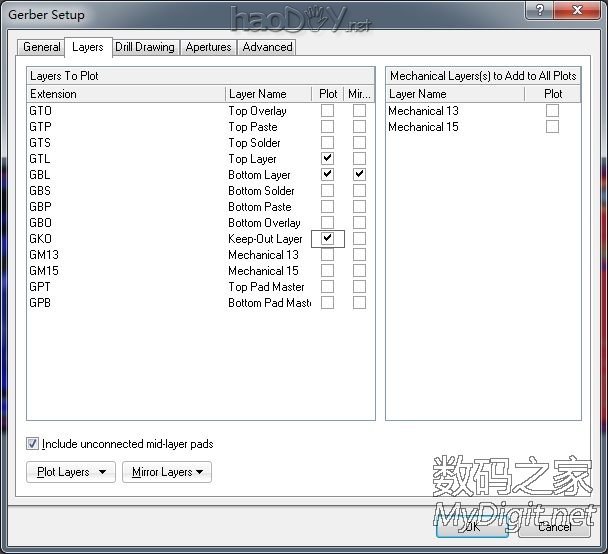Image resolution: width=608 pixels, height=554 pixels.
Task: Click the OK button
Action: 470,528
